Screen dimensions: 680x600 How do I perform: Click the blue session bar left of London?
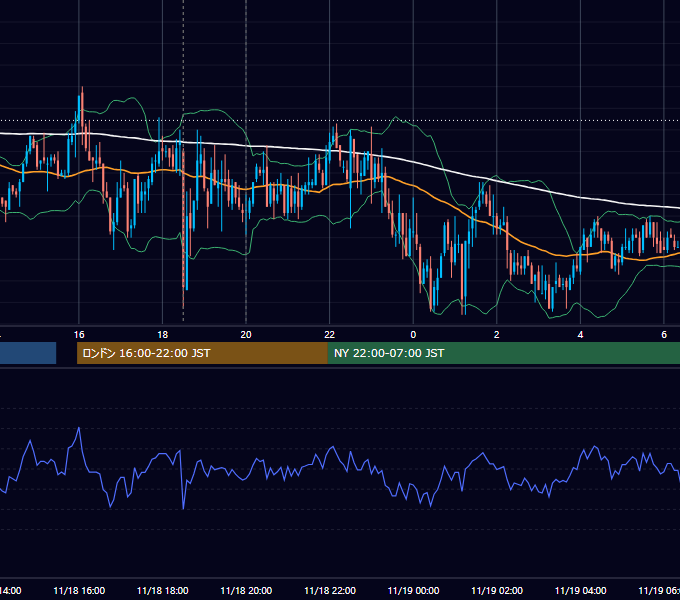28,353
